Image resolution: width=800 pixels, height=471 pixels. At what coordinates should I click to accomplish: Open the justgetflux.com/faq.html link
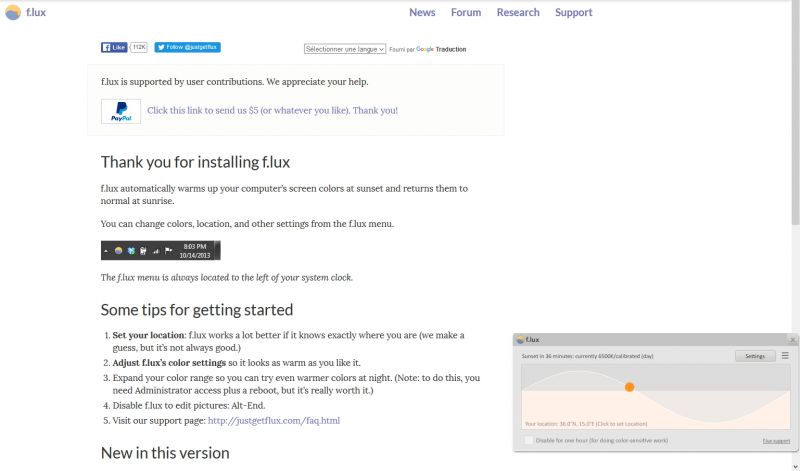point(274,420)
